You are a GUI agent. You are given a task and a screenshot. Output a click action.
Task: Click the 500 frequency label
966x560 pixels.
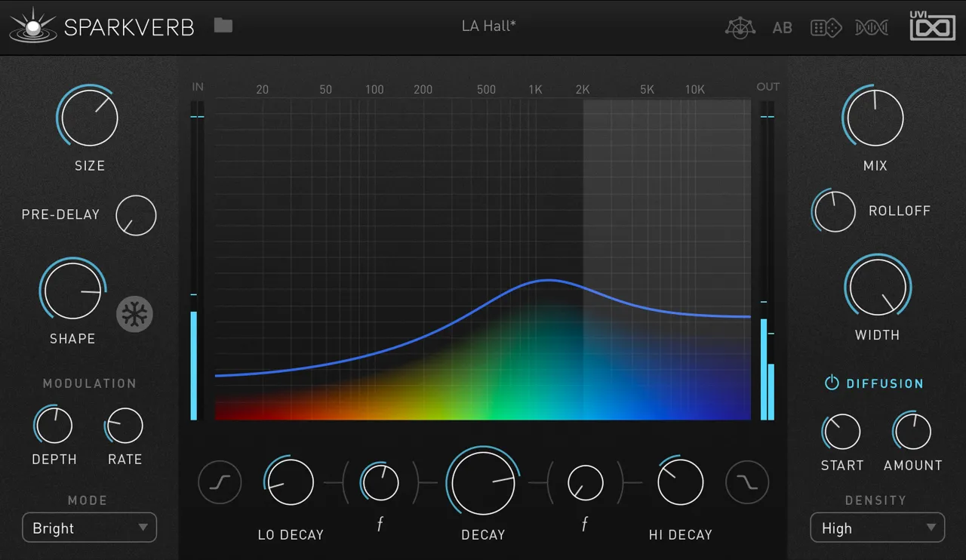point(486,89)
